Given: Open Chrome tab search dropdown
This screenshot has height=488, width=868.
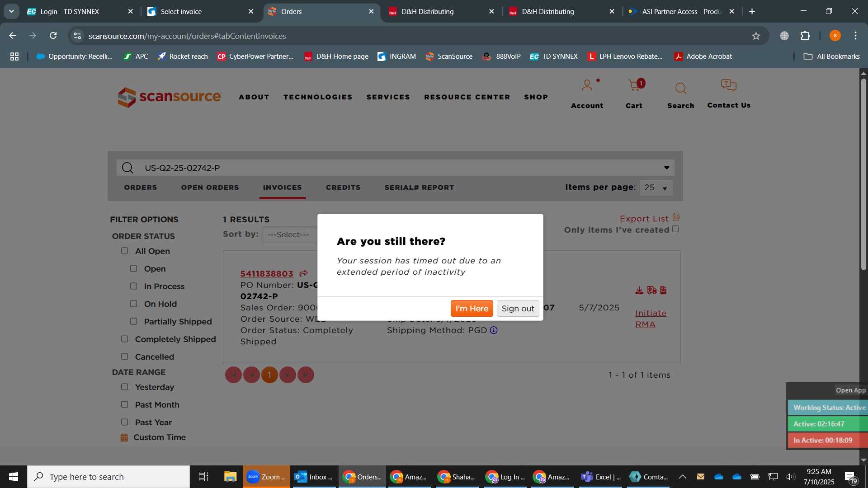Looking at the screenshot, I should point(11,11).
